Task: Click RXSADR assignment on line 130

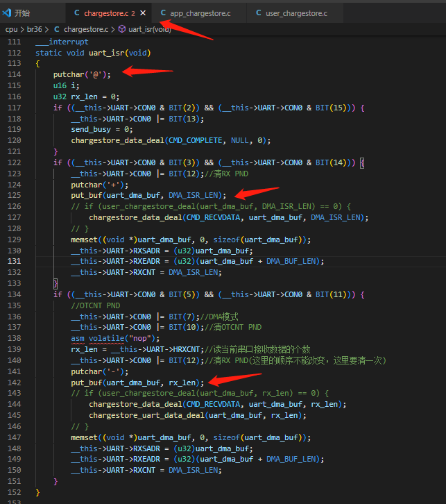Action: 162,251
